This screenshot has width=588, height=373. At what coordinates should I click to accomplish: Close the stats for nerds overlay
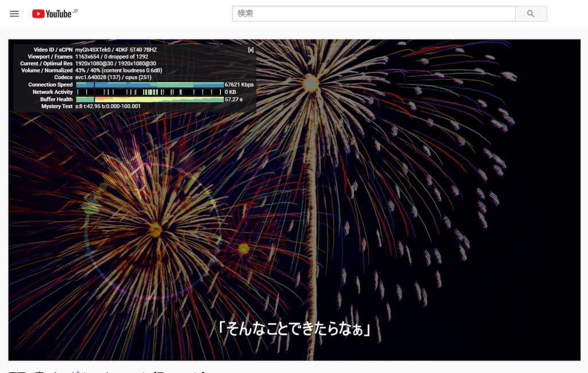[x=250, y=50]
